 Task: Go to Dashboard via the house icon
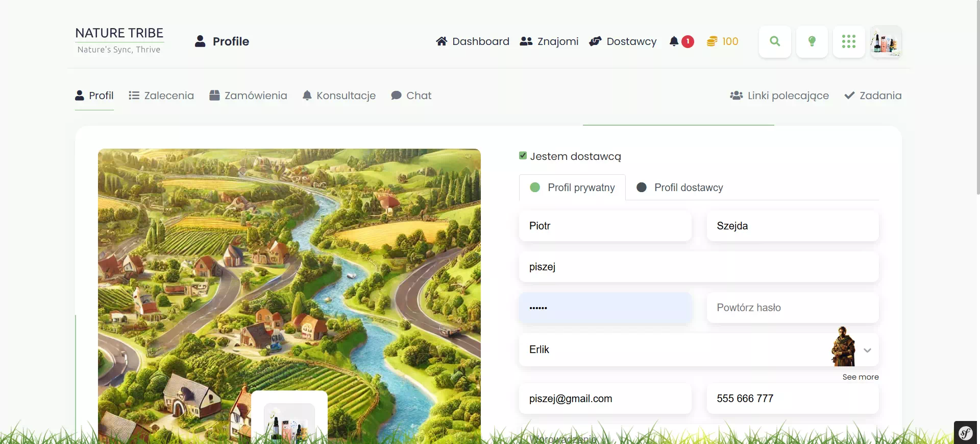[442, 41]
